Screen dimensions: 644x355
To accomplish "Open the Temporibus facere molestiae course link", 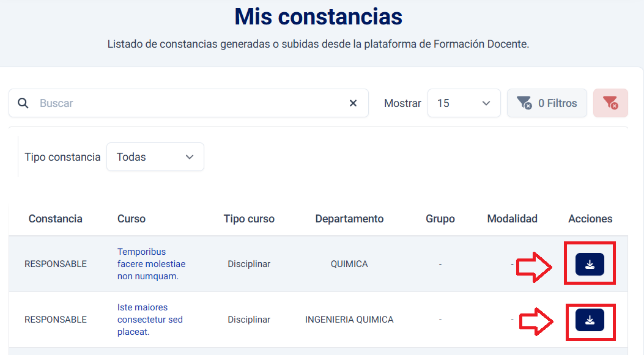I will coord(151,264).
